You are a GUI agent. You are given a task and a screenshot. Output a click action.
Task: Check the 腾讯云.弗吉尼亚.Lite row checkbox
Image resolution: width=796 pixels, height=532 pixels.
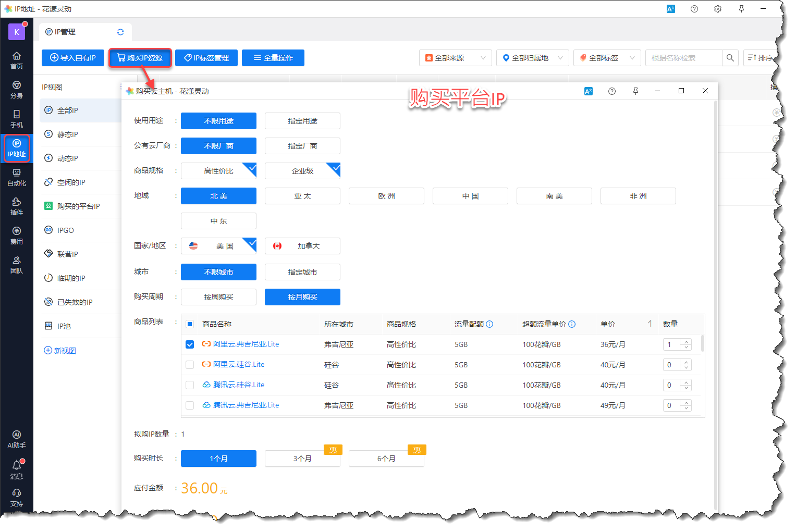coord(190,405)
